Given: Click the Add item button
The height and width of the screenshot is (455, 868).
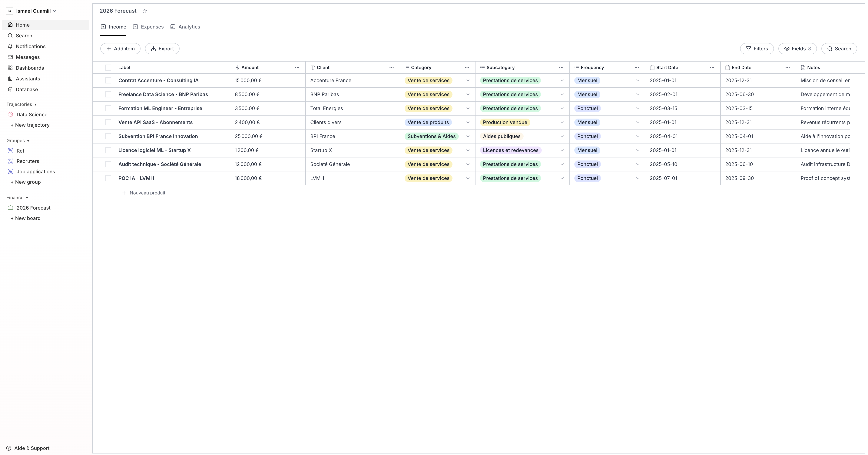Looking at the screenshot, I should coord(120,49).
